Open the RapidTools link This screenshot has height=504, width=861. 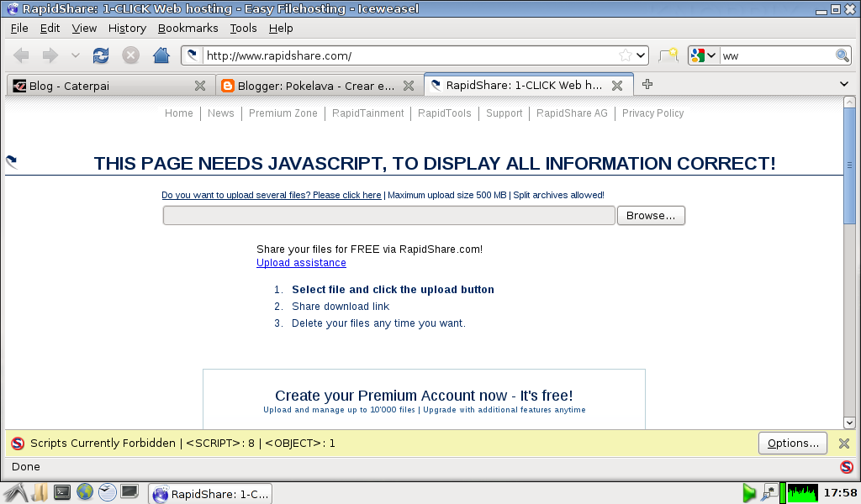click(444, 113)
